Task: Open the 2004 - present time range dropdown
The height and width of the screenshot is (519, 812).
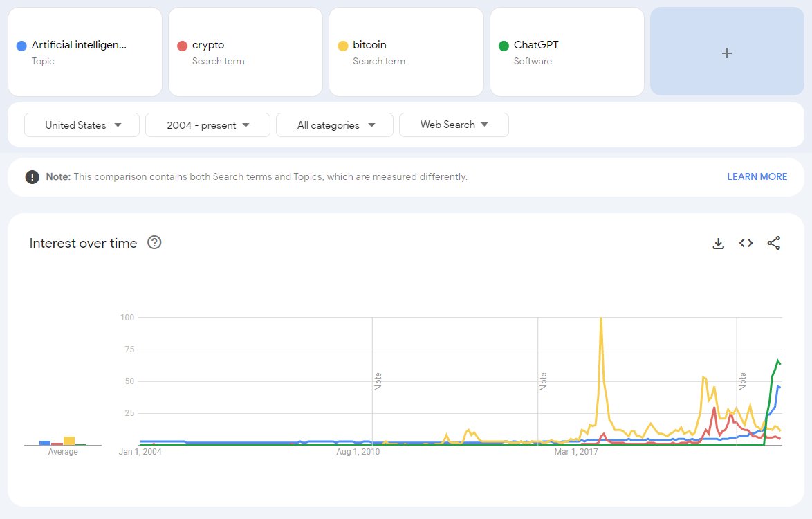Action: 207,125
